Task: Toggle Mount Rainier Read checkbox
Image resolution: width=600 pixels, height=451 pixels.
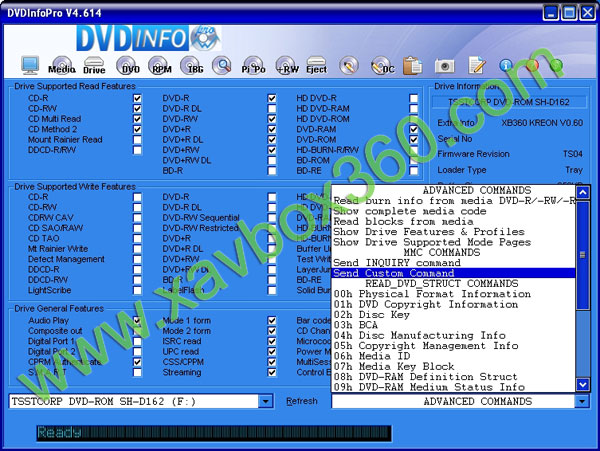Action: (137, 140)
